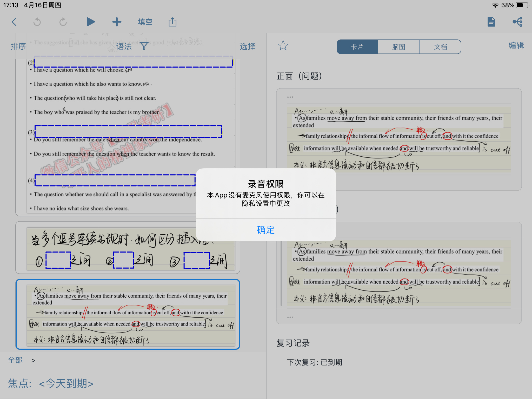Screen dimensions: 532x399
Task: Open the mind-map branch icon at top right
Action: (518, 22)
